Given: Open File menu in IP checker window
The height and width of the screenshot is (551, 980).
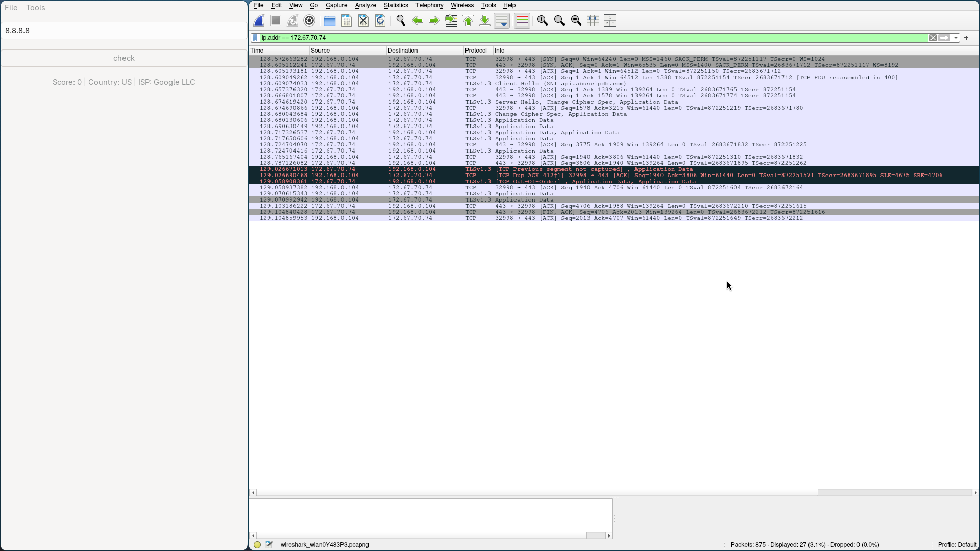Looking at the screenshot, I should (x=11, y=8).
